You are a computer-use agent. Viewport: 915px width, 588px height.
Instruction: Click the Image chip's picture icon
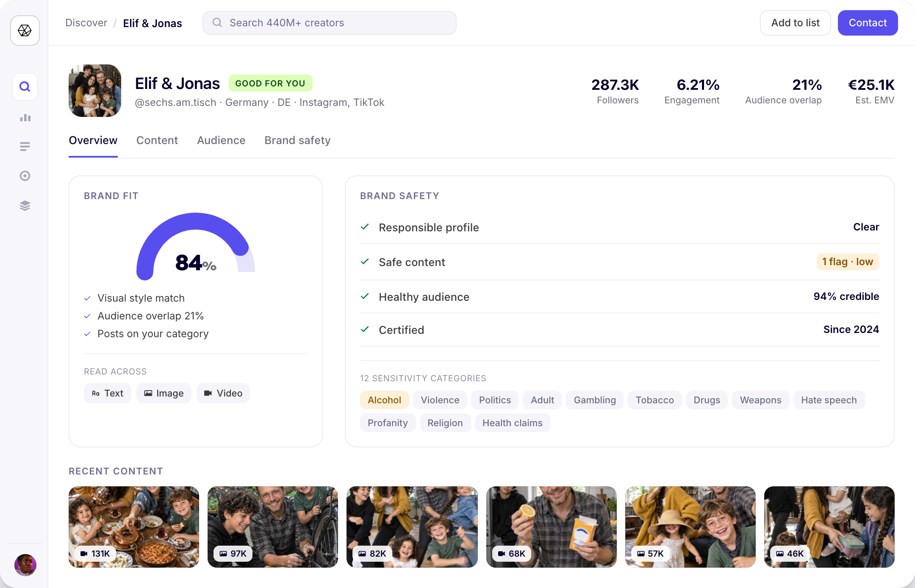[148, 393]
